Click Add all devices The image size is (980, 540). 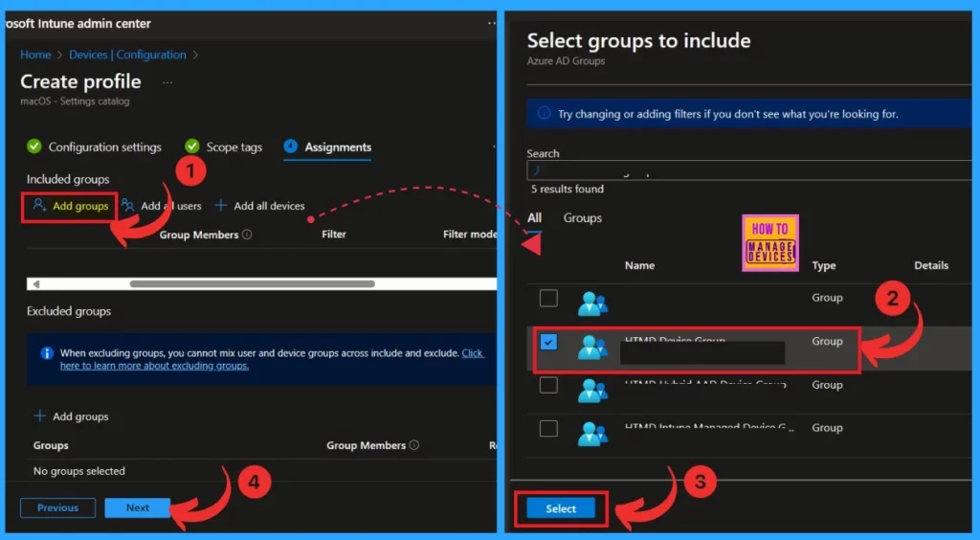(x=260, y=206)
